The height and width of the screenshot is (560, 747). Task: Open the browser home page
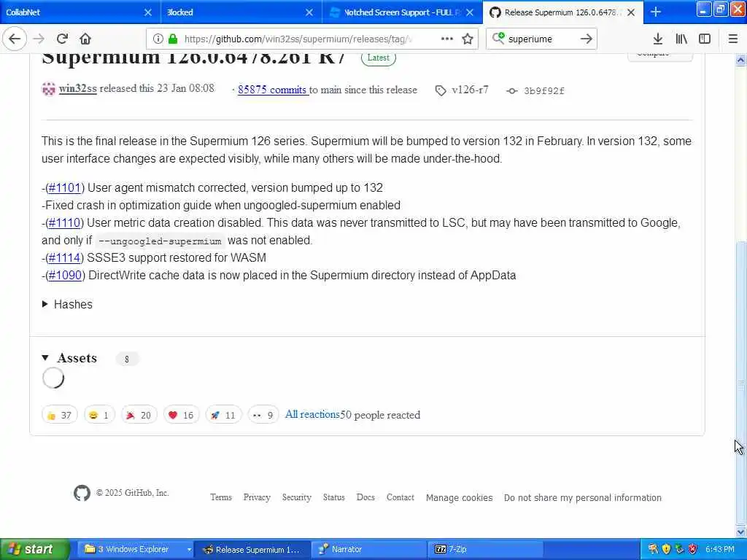pos(85,39)
